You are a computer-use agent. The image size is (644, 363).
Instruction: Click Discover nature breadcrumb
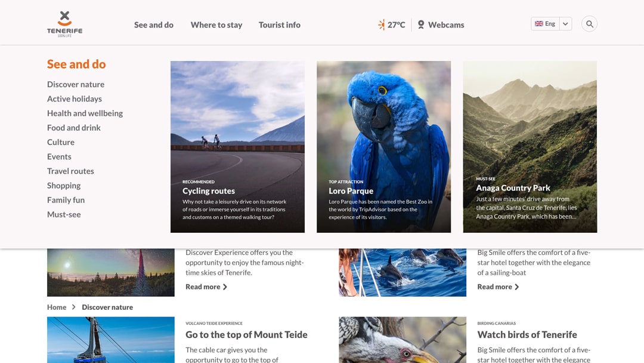107,307
